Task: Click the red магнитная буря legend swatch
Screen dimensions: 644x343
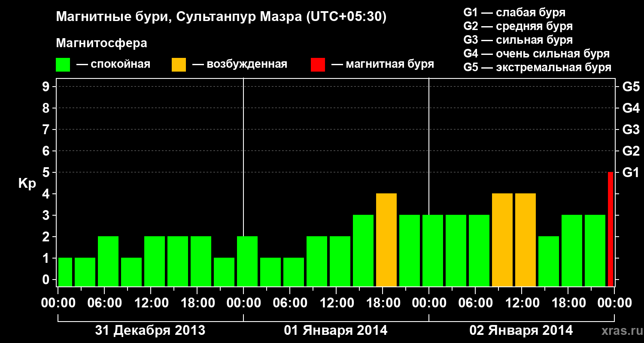Action: 318,65
